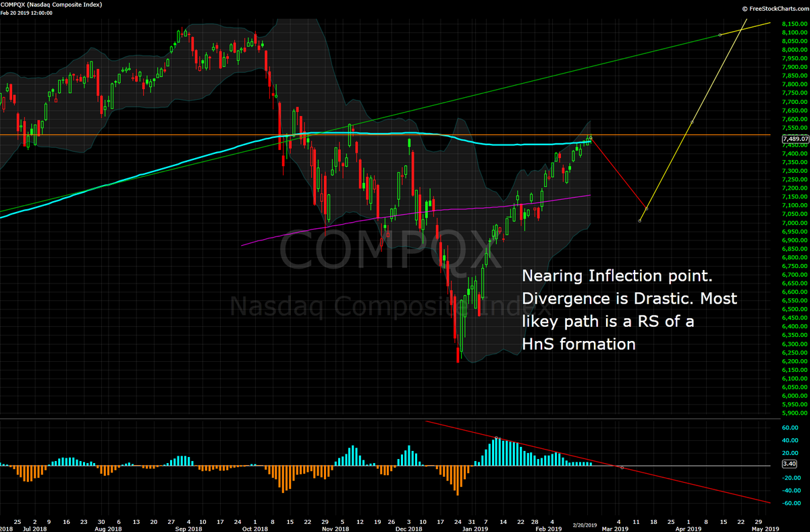The width and height of the screenshot is (810, 532).
Task: Click the yellow line handle at the 7,600 level
Action: coord(692,122)
